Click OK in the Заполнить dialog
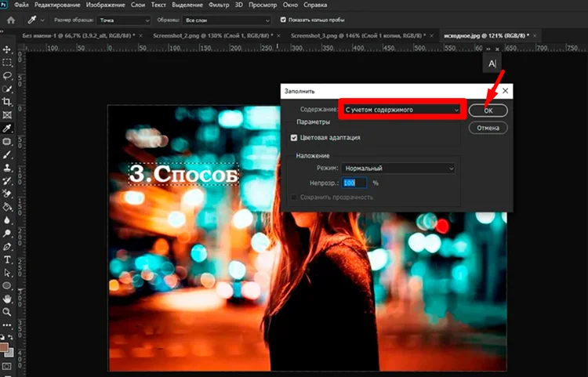 click(x=488, y=111)
